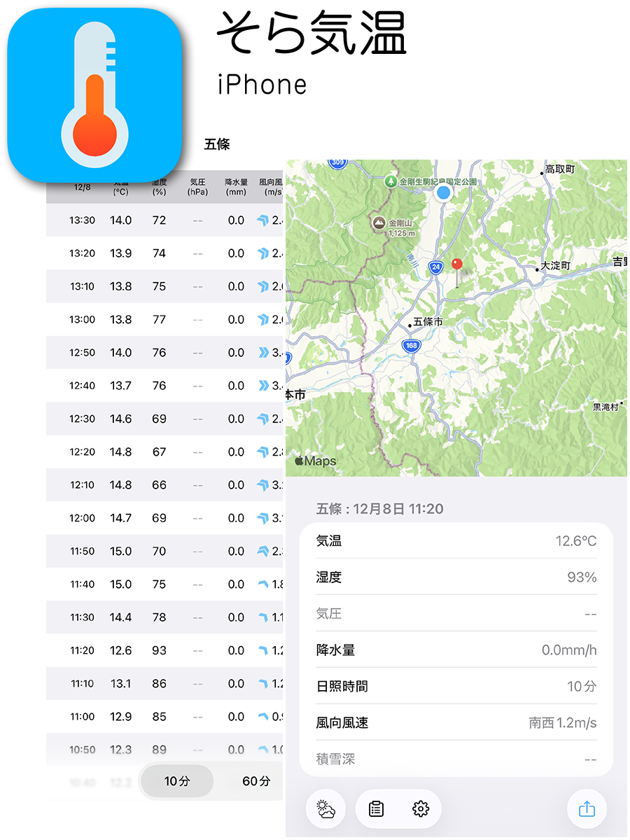Tap the blue current location dot on map
The height and width of the screenshot is (840, 630).
click(x=443, y=192)
